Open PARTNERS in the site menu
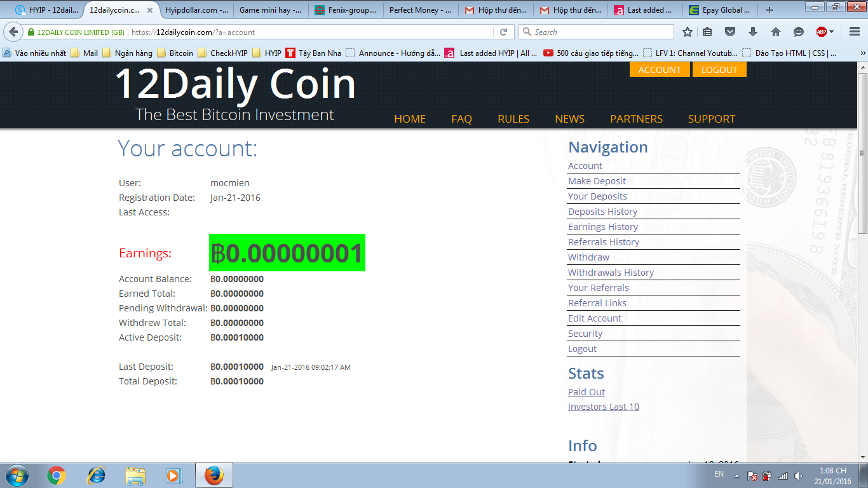 [636, 119]
